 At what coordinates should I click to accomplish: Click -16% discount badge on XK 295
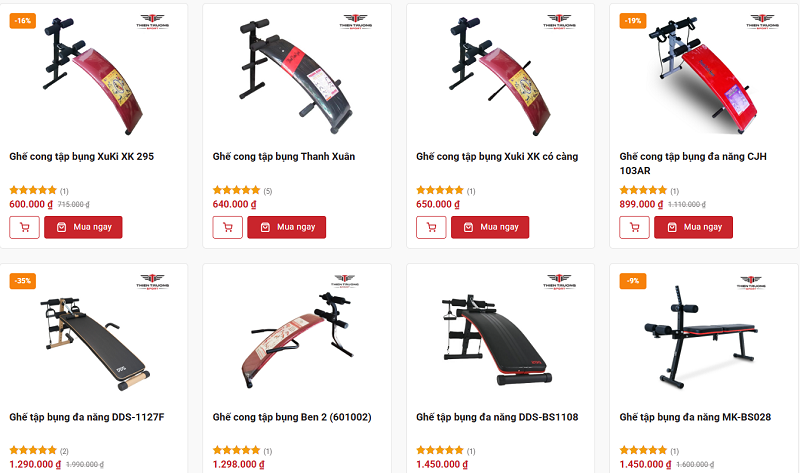tap(22, 21)
